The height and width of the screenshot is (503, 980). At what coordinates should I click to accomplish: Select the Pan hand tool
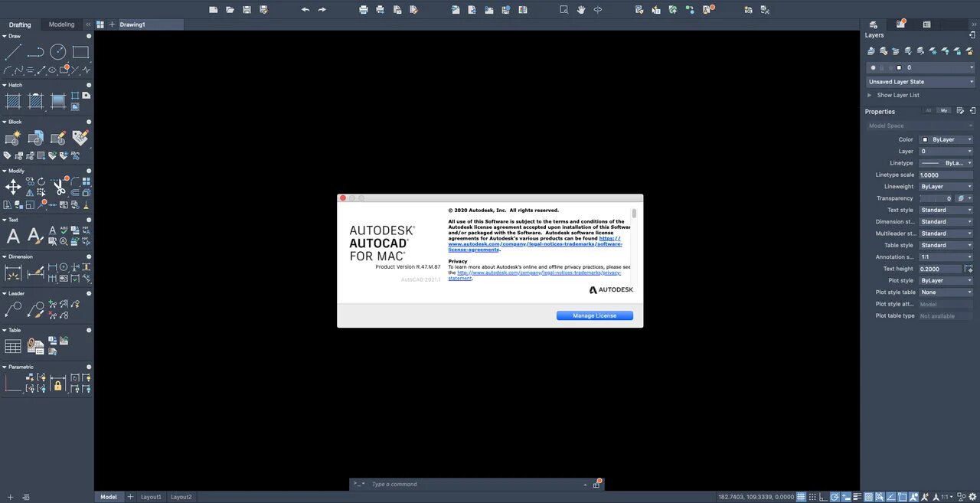click(x=581, y=10)
